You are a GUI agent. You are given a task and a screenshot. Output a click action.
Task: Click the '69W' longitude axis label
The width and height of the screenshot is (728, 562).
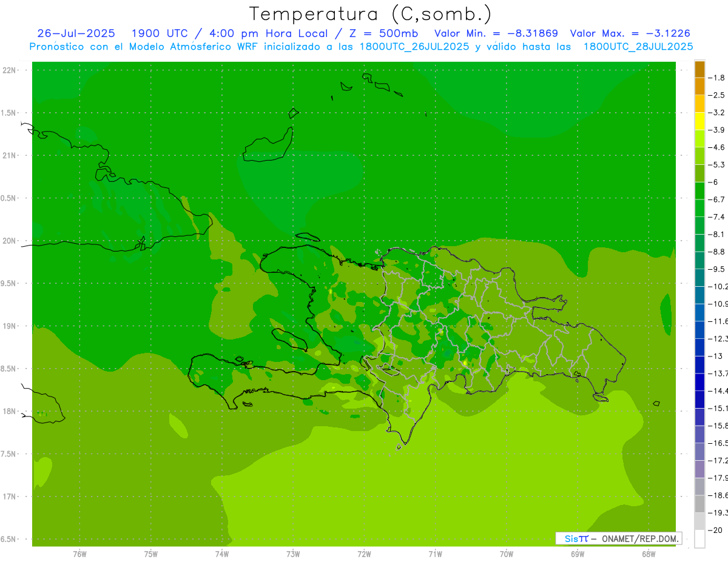click(x=578, y=554)
